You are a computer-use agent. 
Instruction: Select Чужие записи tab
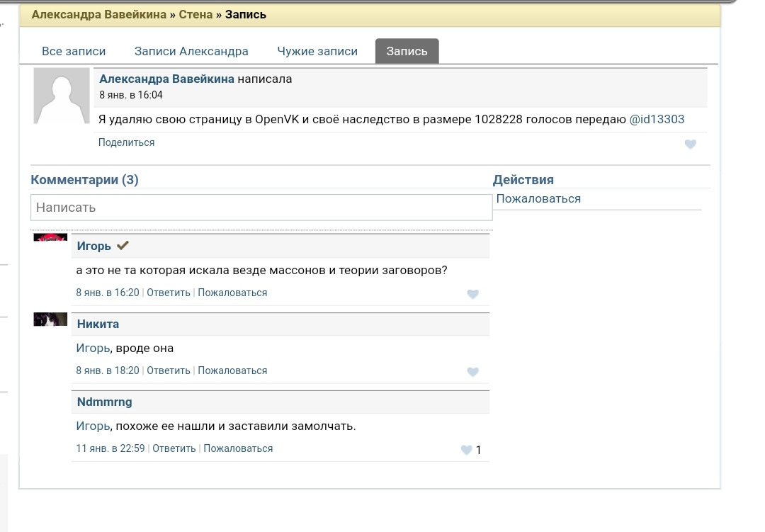pos(317,51)
